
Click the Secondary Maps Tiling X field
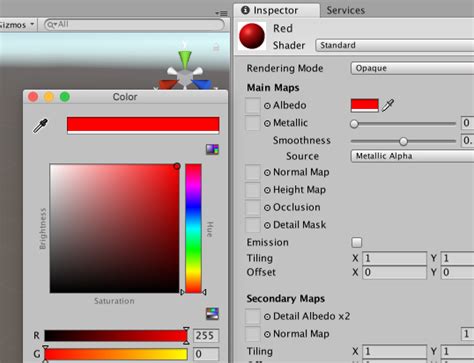[394, 351]
